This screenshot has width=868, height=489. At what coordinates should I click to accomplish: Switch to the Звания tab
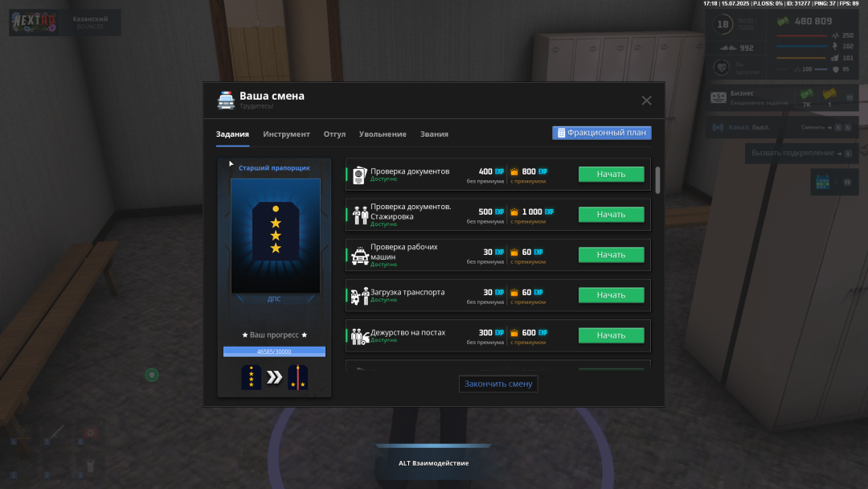coord(434,134)
